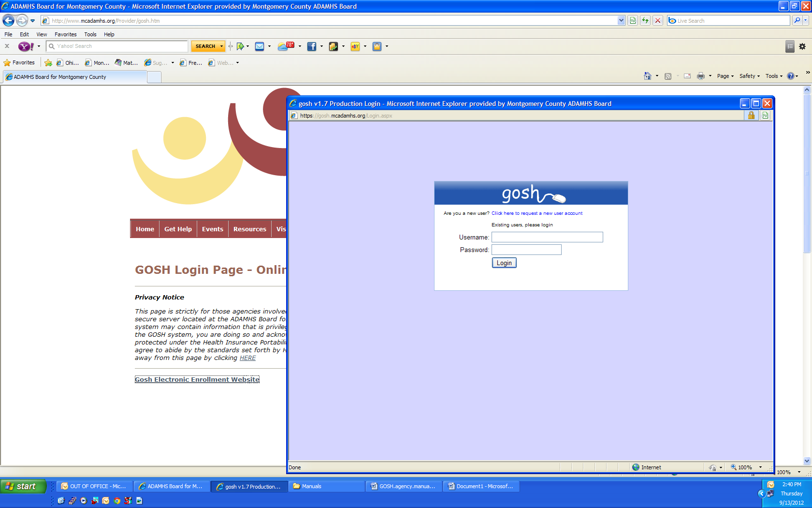Open the Yahoo SEARCH button dropdown arrow

coord(221,46)
